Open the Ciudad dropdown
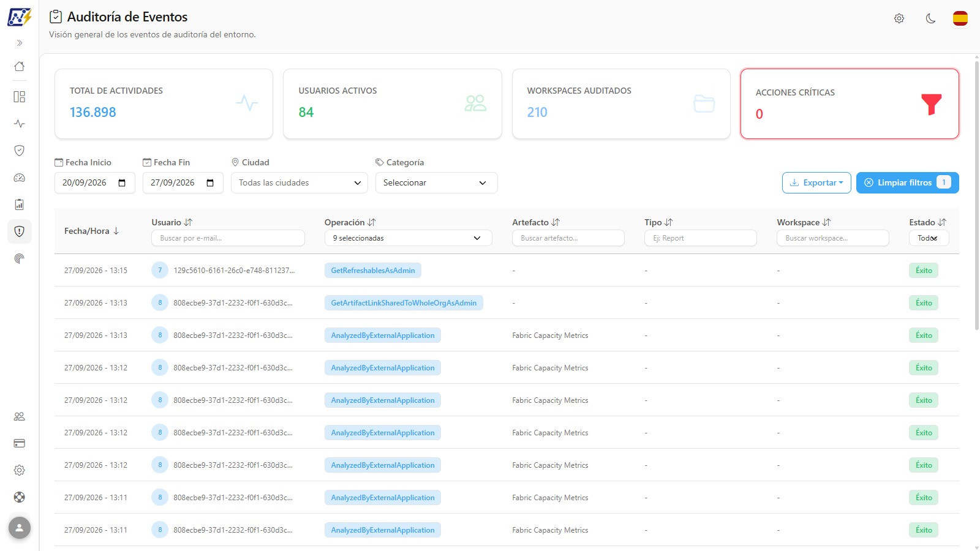The width and height of the screenshot is (980, 551). coord(300,182)
